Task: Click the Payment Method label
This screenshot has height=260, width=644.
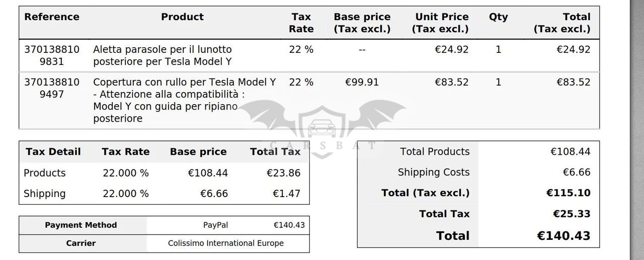Action: [81, 225]
